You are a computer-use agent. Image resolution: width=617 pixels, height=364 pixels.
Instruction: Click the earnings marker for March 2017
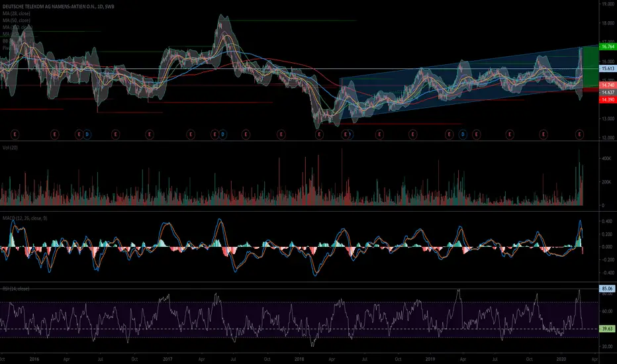[191, 134]
